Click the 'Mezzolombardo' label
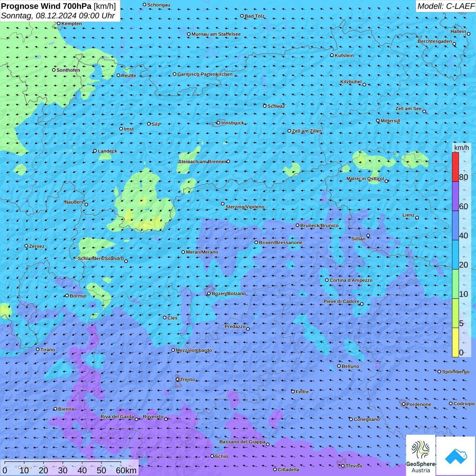476x476 pixels. [x=194, y=350]
